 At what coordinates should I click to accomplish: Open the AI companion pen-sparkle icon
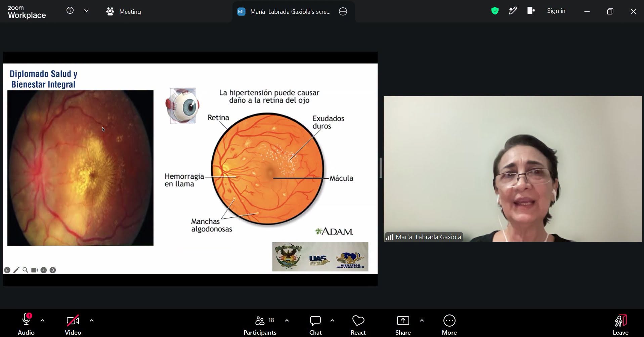(513, 11)
